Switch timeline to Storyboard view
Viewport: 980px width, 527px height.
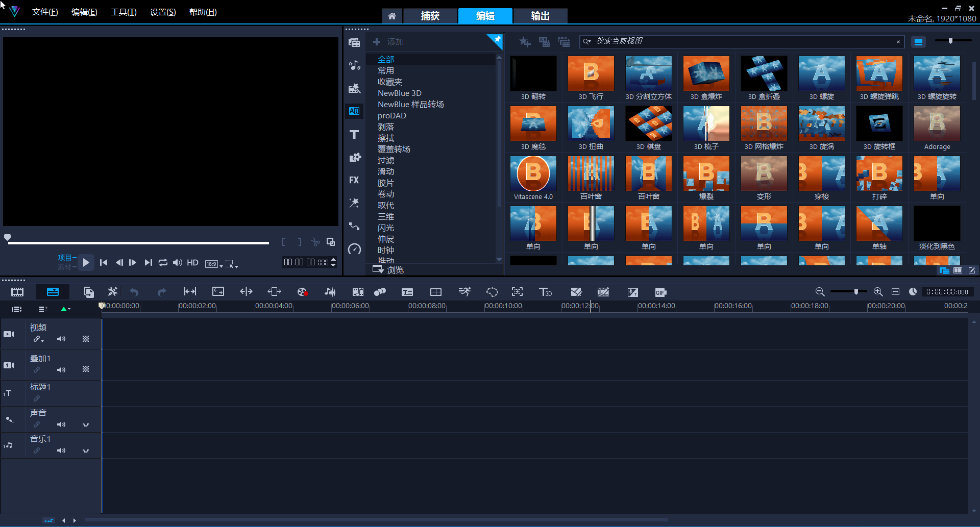(x=17, y=292)
